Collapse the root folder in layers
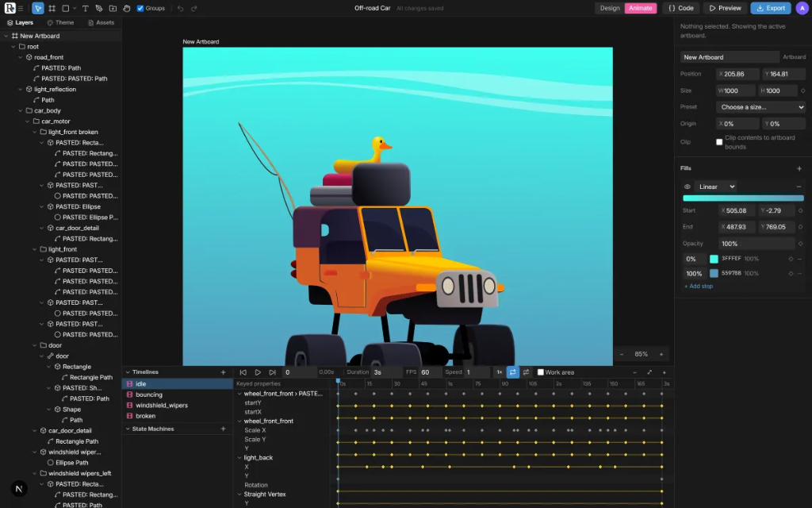 click(13, 47)
